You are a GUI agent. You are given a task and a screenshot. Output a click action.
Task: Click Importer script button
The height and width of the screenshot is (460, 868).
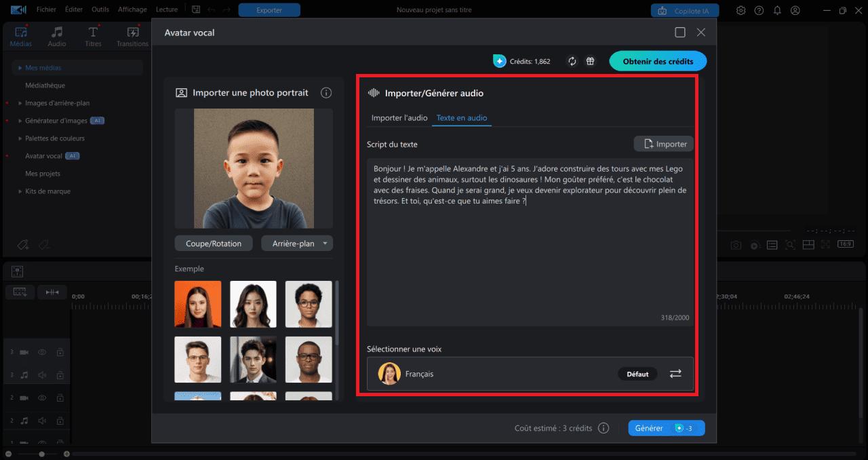click(x=664, y=144)
